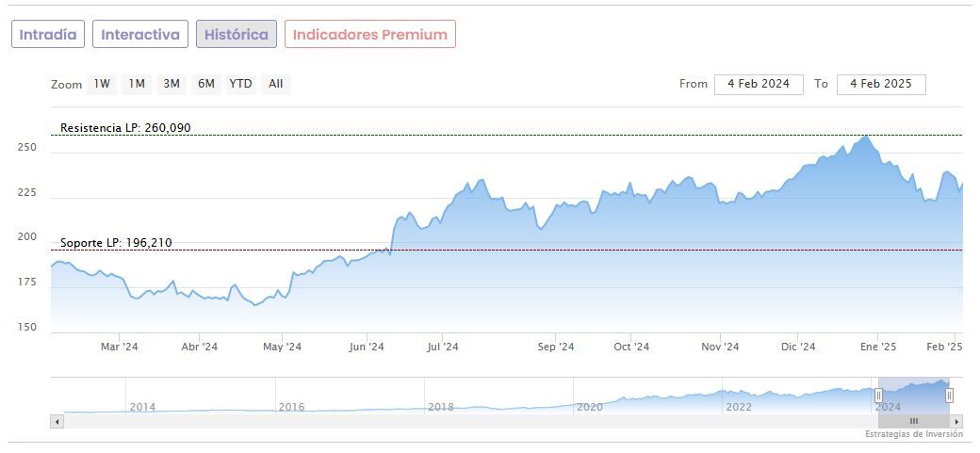Open Estrategias de Inversión credit link

click(914, 434)
